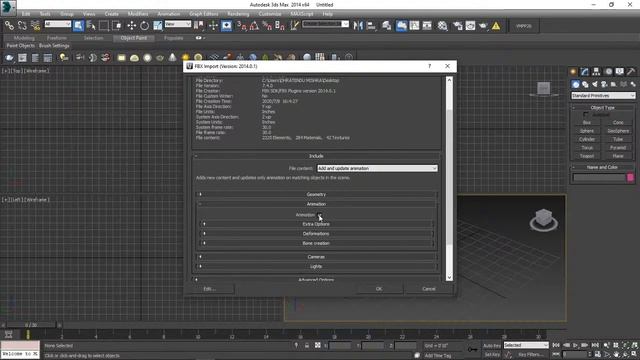Toggle the 3D Snaps icon

point(242,26)
